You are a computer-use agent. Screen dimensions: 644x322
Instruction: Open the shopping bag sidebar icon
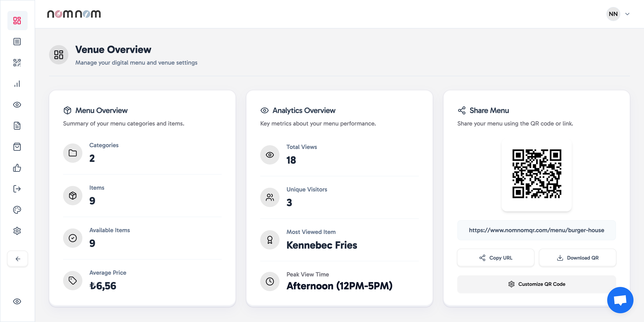[x=17, y=147]
